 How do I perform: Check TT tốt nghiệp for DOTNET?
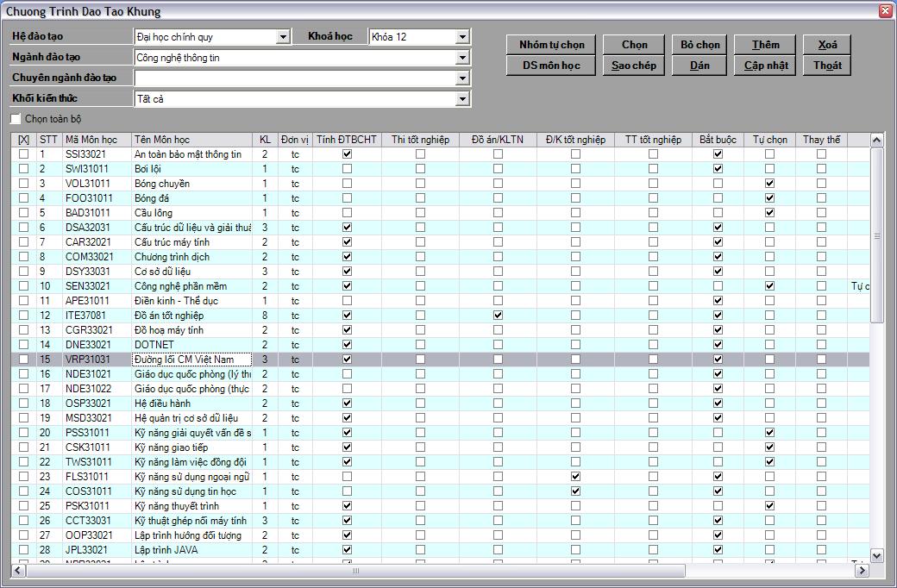click(653, 344)
